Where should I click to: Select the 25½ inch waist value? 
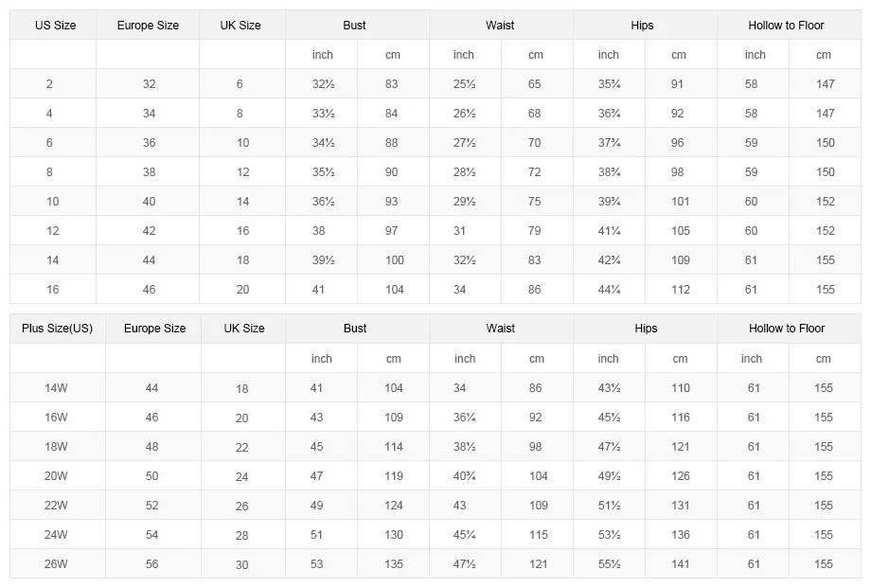coord(464,84)
